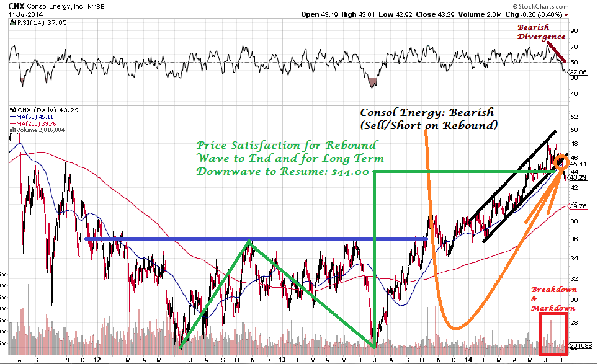608x364 pixels.
Task: Click the RSI current value tag 37.05
Action: click(x=578, y=72)
